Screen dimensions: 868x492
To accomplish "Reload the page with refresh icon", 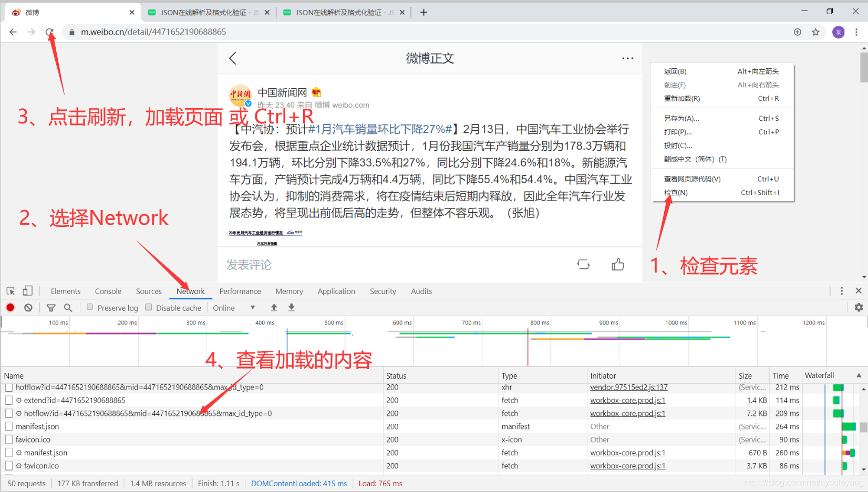I will [49, 32].
